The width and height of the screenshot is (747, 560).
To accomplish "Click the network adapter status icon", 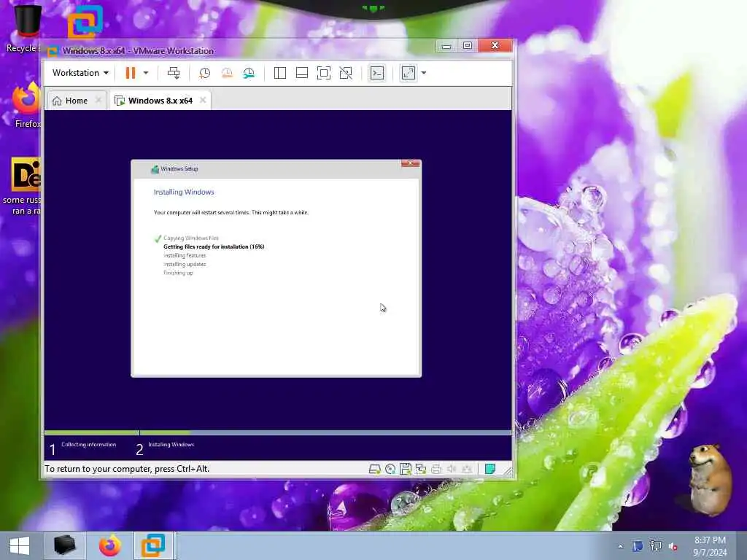I will (421, 469).
